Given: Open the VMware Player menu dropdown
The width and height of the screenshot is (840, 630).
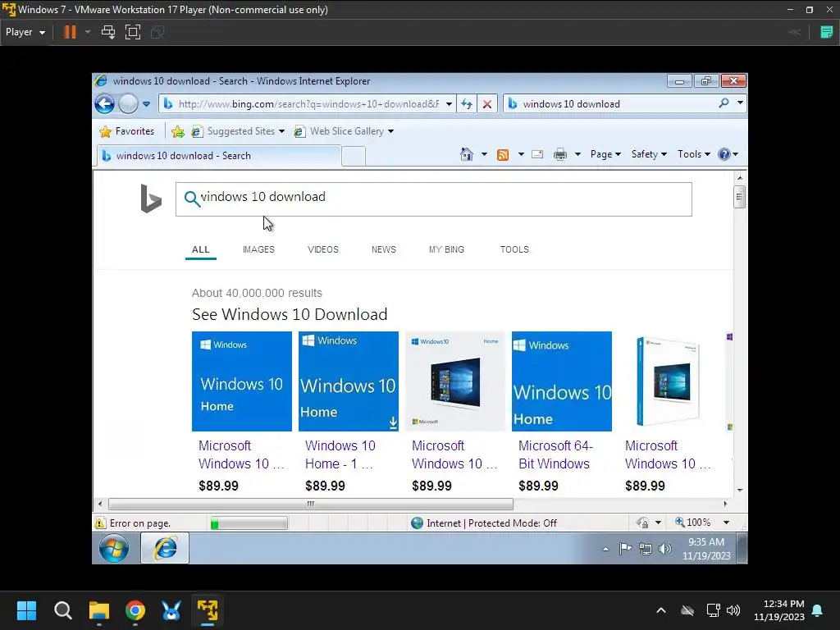Looking at the screenshot, I should (x=25, y=32).
